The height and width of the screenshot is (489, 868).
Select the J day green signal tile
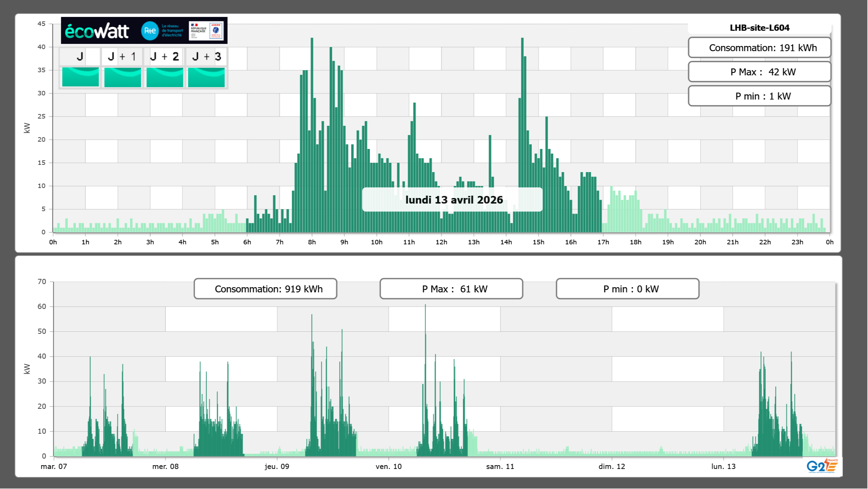coord(80,77)
